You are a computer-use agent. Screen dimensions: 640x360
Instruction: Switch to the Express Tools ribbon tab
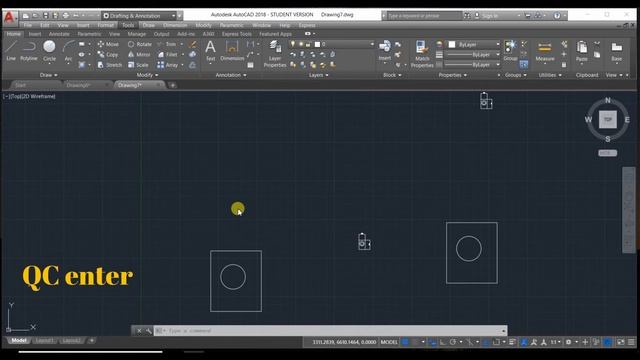(237, 34)
